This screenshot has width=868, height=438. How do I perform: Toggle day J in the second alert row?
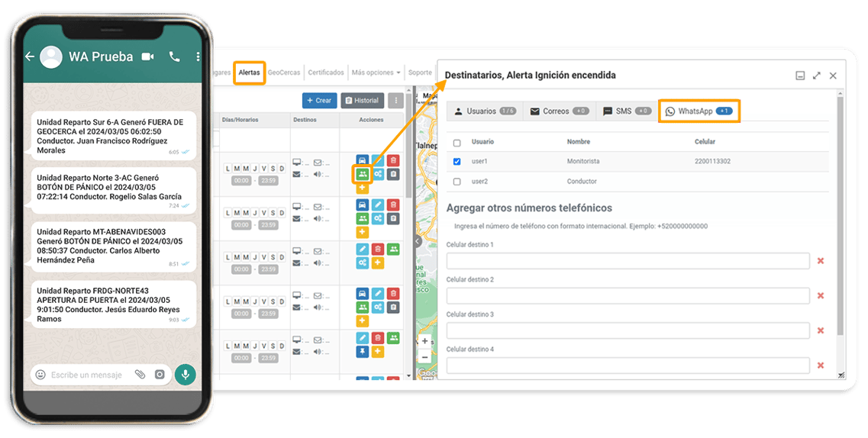click(255, 212)
